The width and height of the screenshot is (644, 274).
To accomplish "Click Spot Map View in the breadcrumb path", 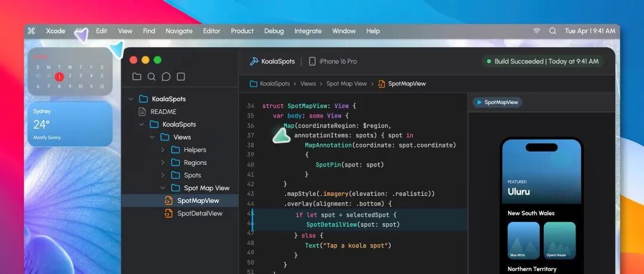I will [x=346, y=84].
